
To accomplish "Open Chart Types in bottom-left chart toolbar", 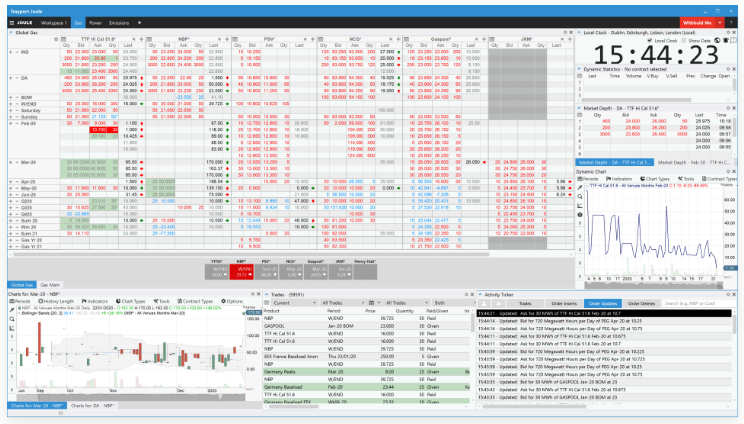I will 131,301.
